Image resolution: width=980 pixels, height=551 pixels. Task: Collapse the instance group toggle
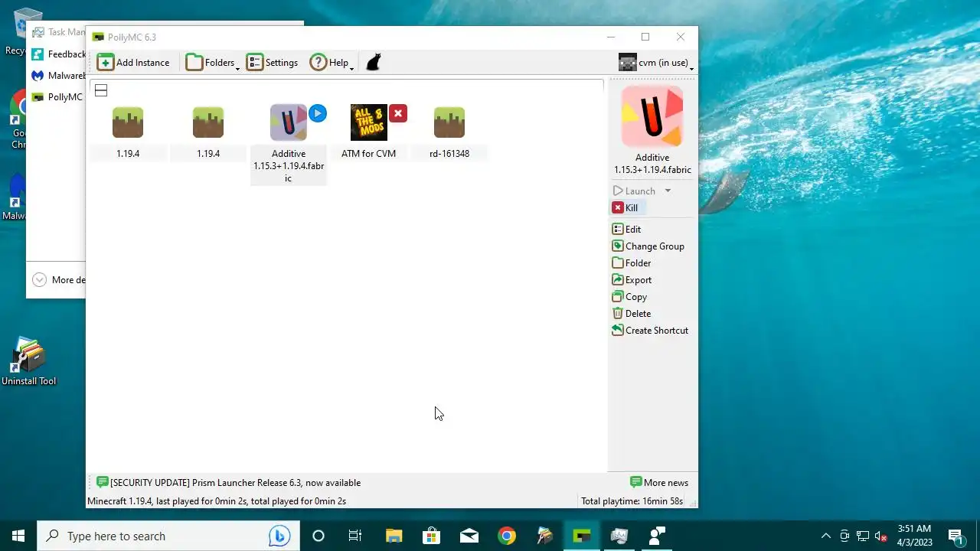[x=101, y=90]
